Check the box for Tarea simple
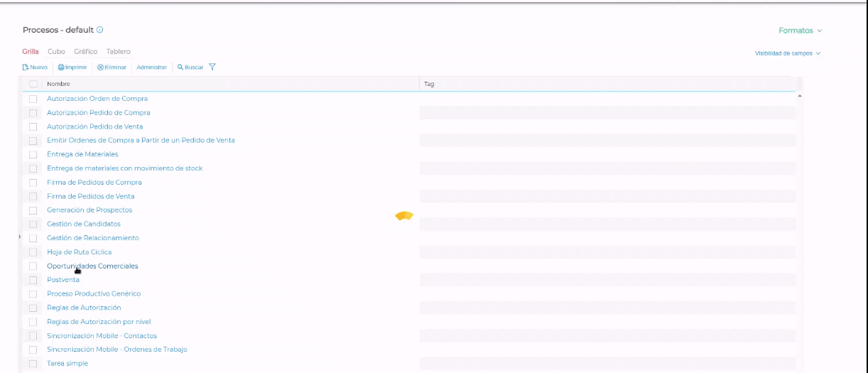Image resolution: width=868 pixels, height=373 pixels. [33, 364]
